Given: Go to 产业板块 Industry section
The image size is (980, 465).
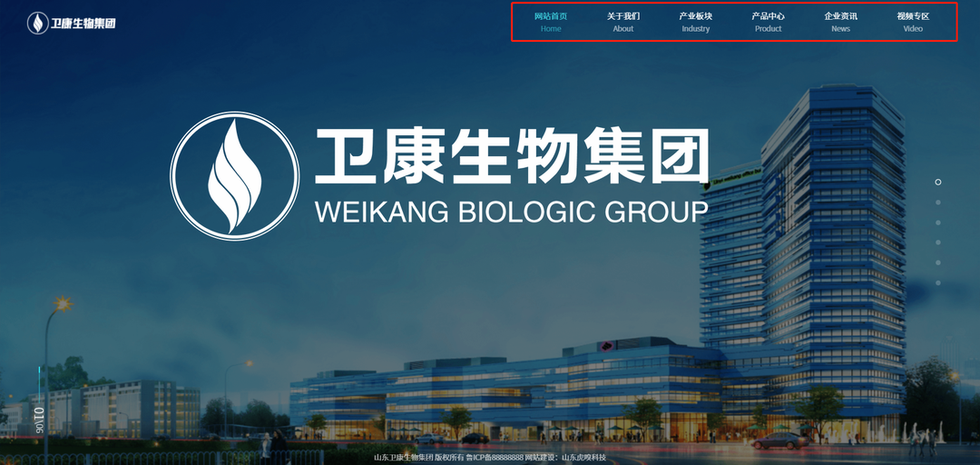Looking at the screenshot, I should pyautogui.click(x=696, y=22).
